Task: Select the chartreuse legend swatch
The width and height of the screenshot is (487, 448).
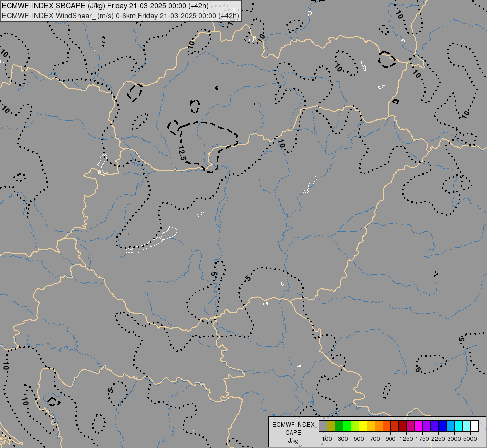Action: [x=355, y=426]
